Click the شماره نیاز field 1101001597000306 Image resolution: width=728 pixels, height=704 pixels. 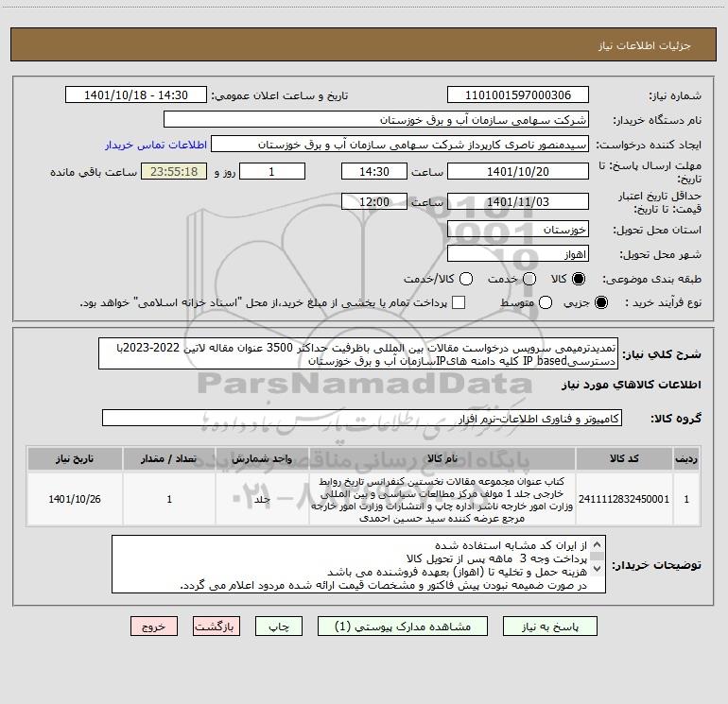click(518, 95)
